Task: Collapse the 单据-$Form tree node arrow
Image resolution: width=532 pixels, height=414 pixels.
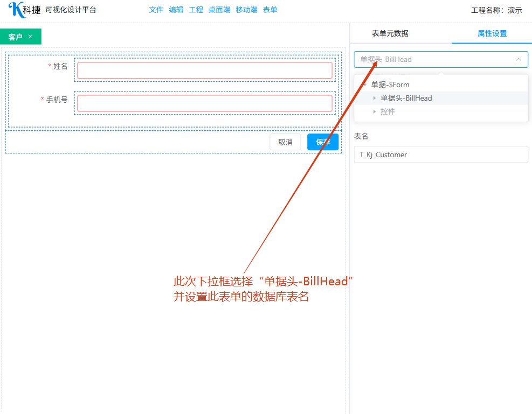Action: pyautogui.click(x=365, y=85)
